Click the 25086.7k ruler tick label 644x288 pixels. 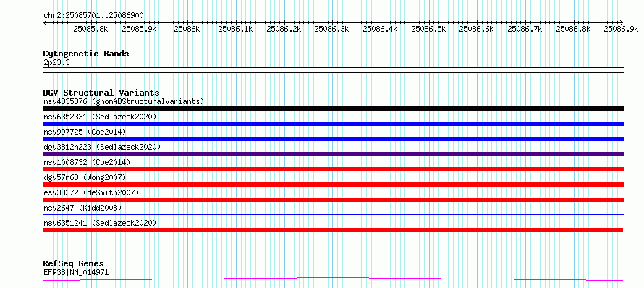[525, 29]
